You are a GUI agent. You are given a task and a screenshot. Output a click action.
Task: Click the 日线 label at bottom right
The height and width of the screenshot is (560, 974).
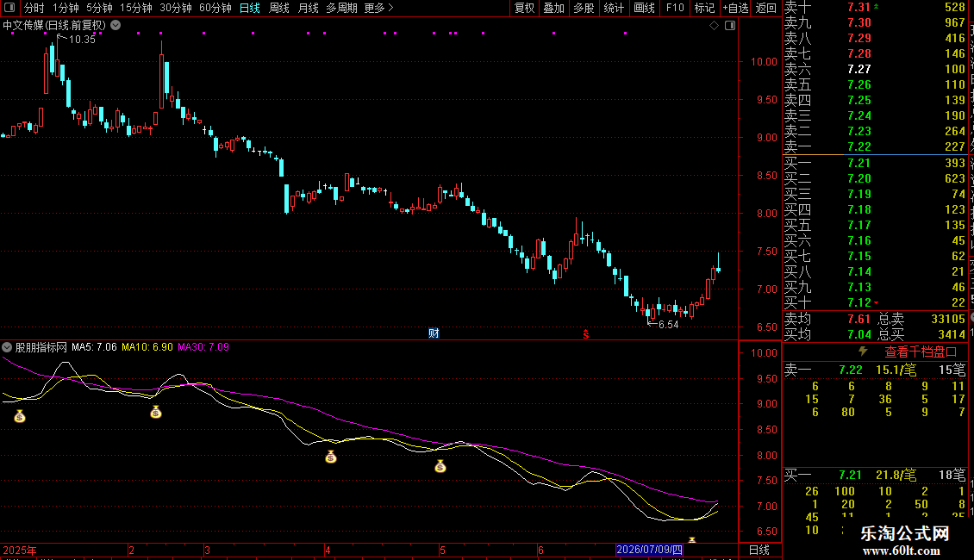(x=759, y=550)
